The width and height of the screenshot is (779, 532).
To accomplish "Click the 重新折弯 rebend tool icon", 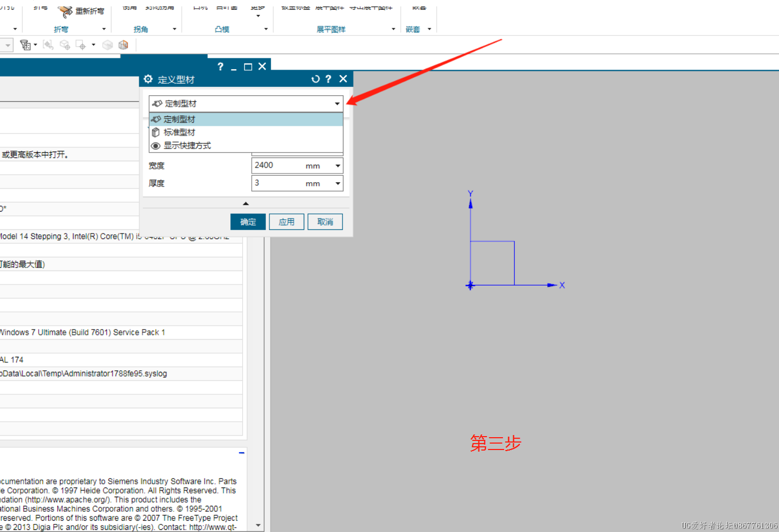I will click(x=65, y=11).
